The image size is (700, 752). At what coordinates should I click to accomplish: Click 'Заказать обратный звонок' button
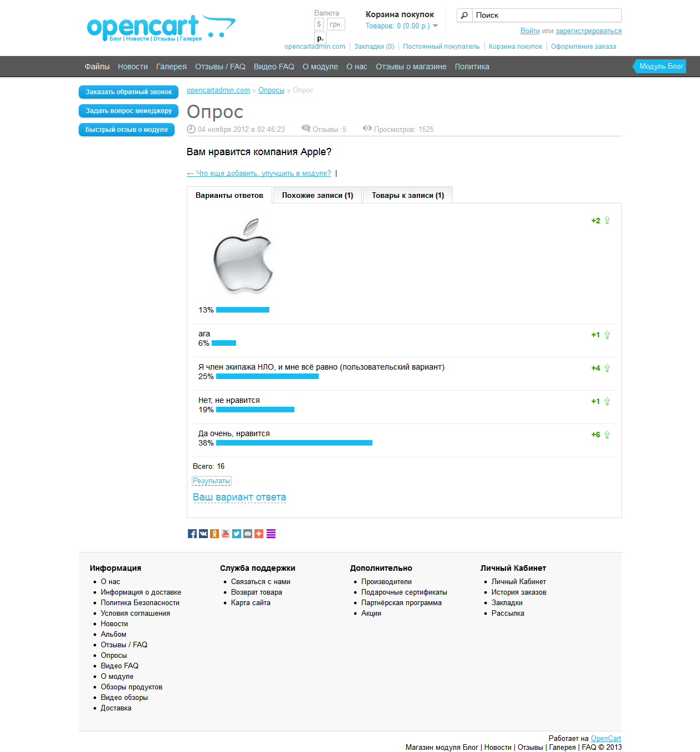click(129, 92)
